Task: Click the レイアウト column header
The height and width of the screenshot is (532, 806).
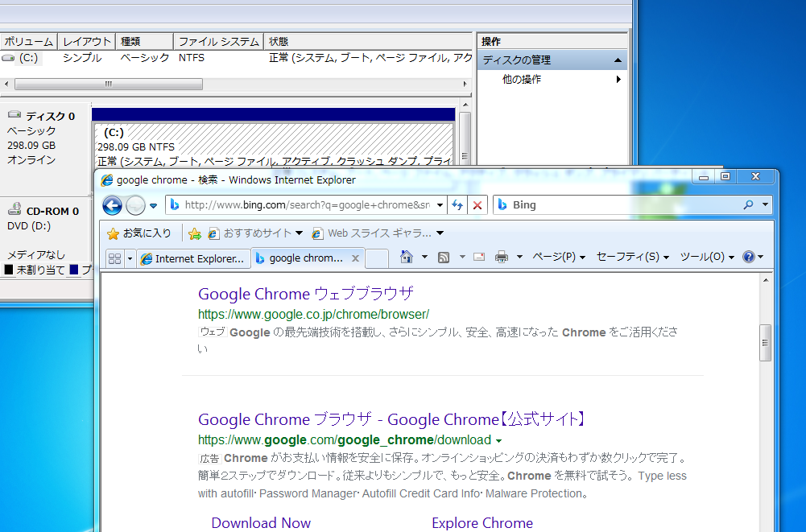Action: [87, 42]
